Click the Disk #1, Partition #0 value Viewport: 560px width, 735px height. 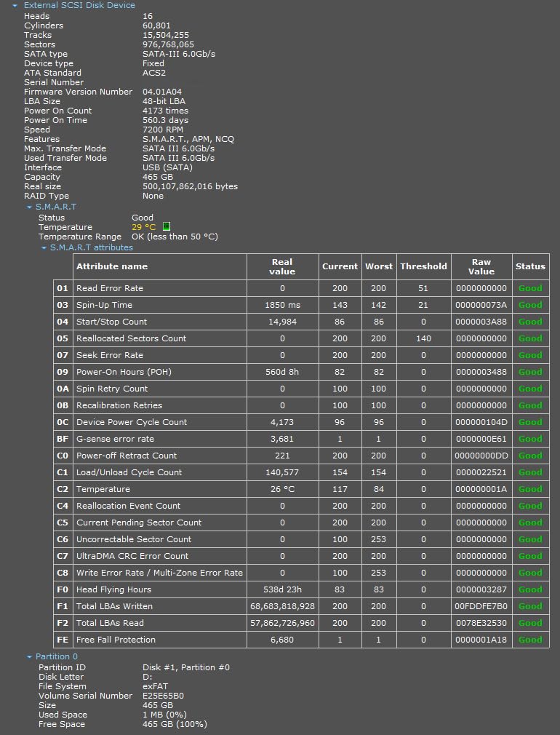coord(186,667)
